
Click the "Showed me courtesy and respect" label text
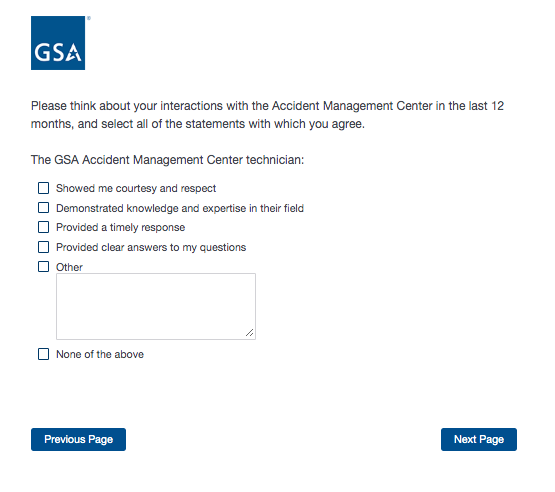point(136,188)
